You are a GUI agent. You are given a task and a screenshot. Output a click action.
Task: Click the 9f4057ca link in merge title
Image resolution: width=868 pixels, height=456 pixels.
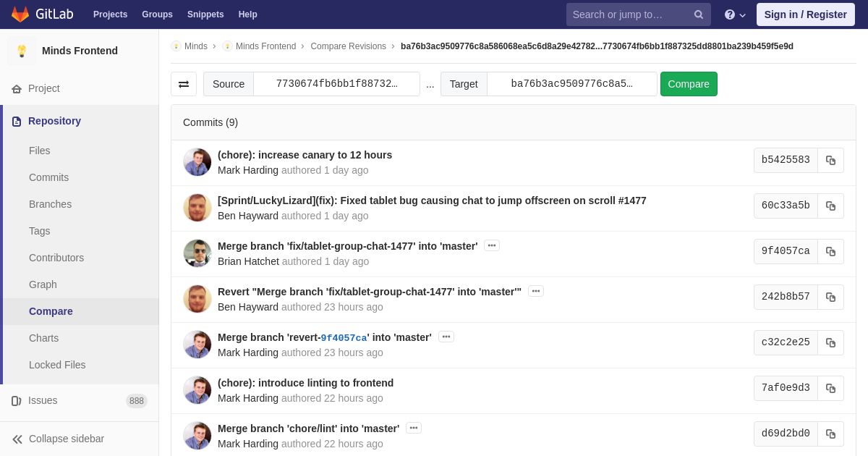(x=344, y=338)
